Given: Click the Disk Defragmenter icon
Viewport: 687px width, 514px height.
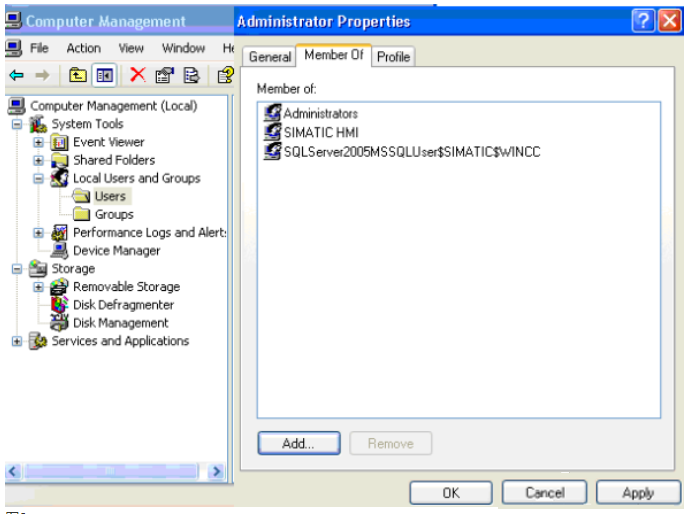Looking at the screenshot, I should [x=59, y=305].
